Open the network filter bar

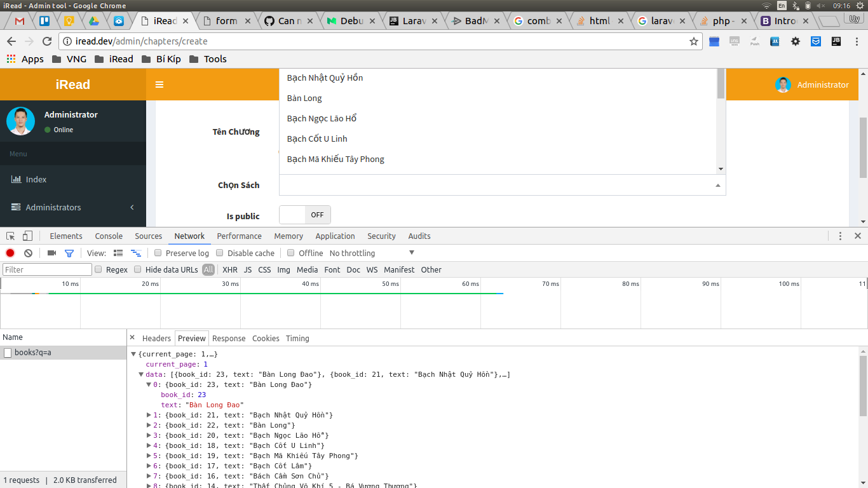pos(70,252)
